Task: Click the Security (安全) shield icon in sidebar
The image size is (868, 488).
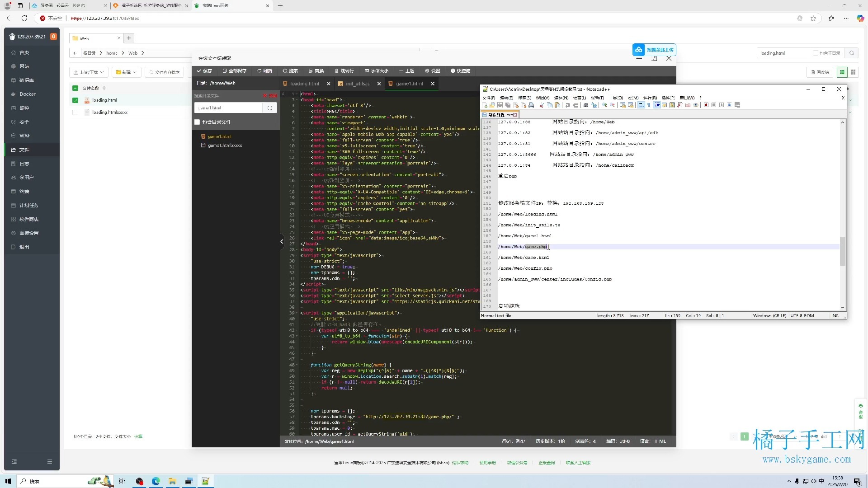Action: (14, 122)
